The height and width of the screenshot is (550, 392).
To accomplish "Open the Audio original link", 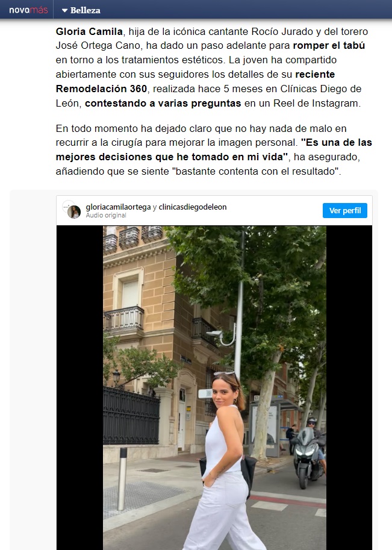I will tap(106, 215).
